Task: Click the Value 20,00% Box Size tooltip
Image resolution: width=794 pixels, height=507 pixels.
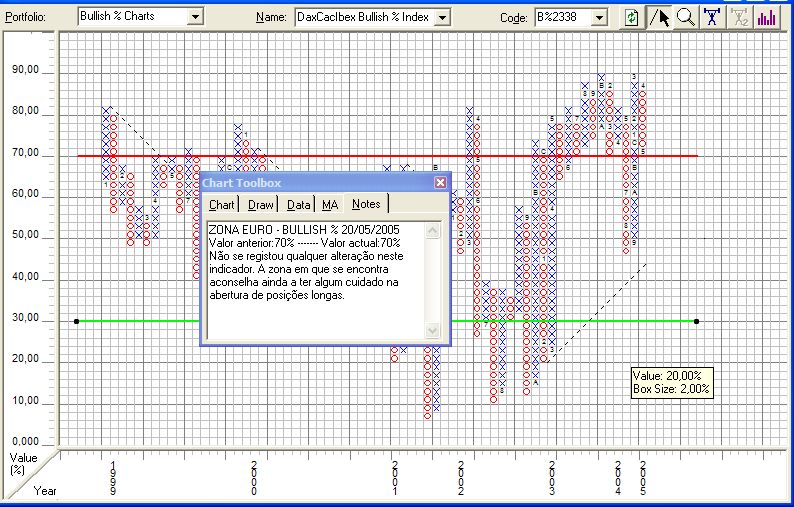Action: tap(672, 382)
